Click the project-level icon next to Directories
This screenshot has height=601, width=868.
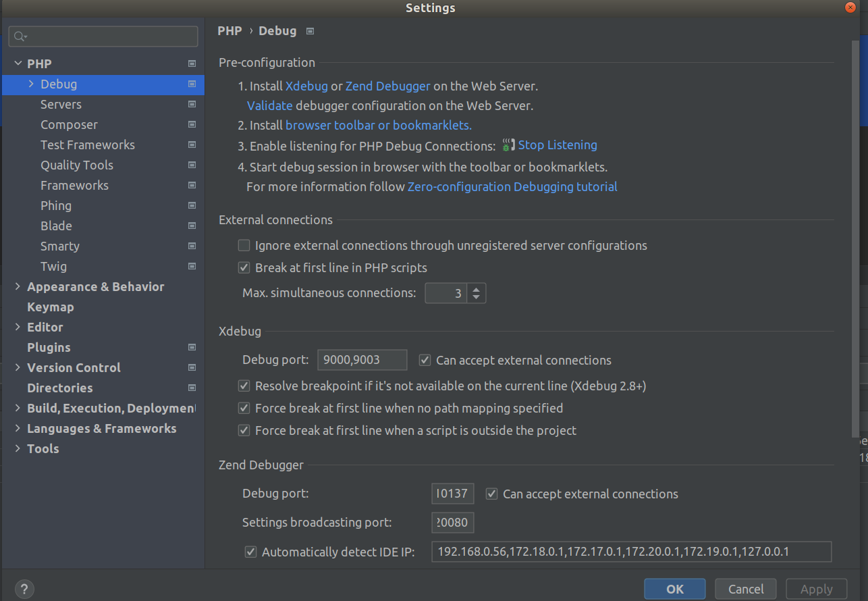tap(192, 388)
